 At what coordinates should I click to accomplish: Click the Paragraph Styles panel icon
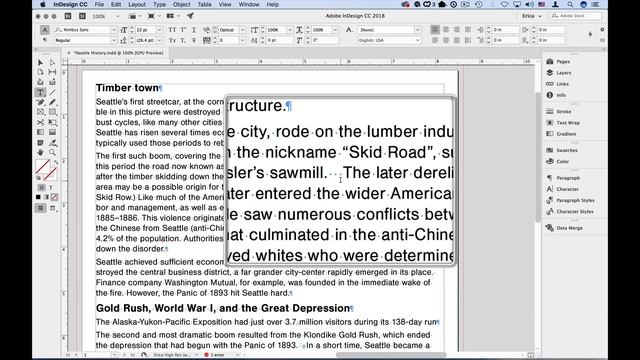click(x=550, y=200)
